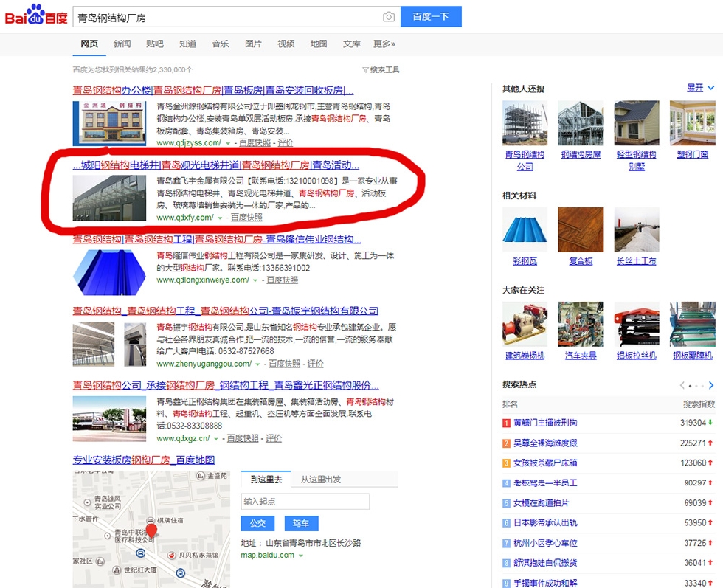This screenshot has height=588, width=723.
Task: Select the 从这里出发 tab
Action: pos(321,480)
